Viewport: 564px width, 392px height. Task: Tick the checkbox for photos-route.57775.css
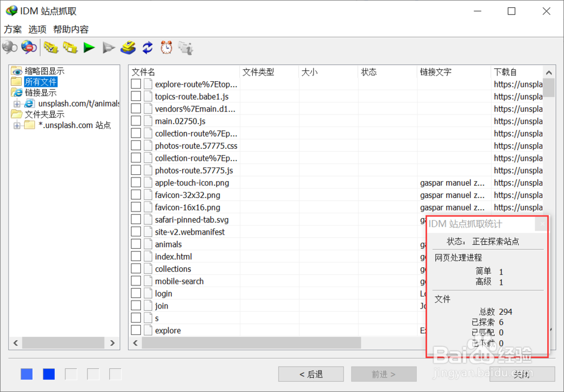[136, 146]
